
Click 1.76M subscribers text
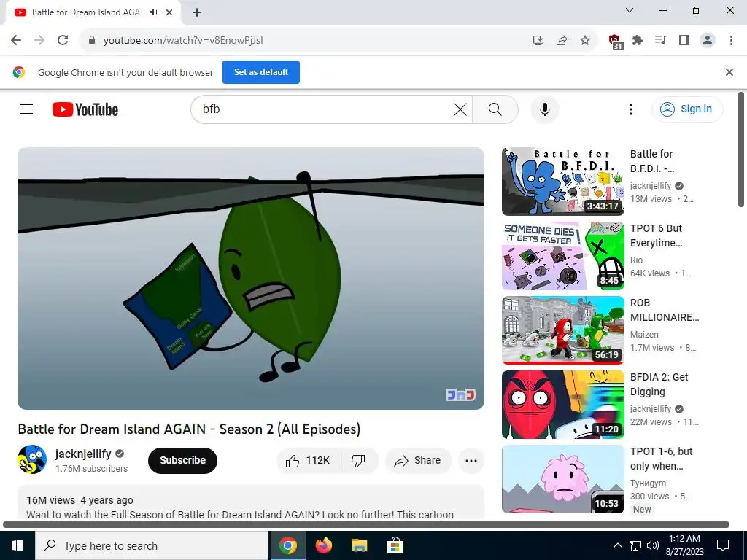coord(91,469)
